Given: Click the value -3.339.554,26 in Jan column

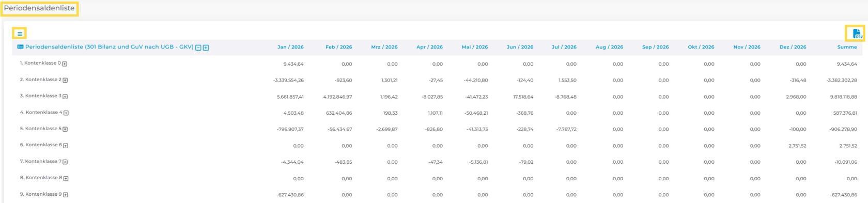Looking at the screenshot, I should point(288,81).
